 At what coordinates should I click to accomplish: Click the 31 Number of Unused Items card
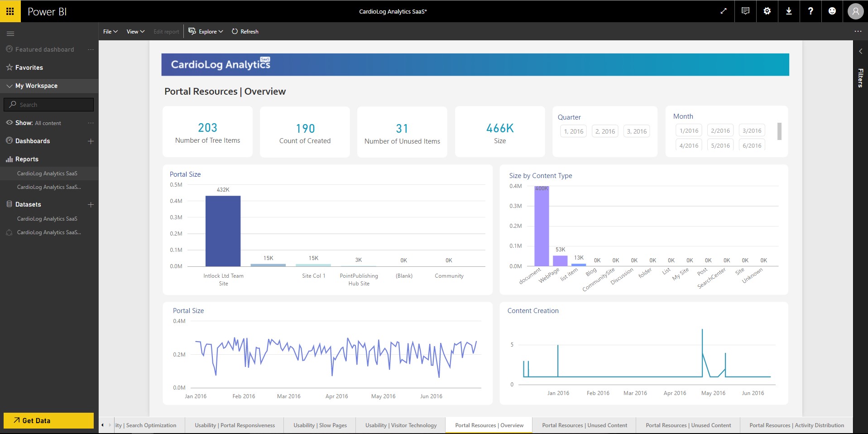point(402,132)
